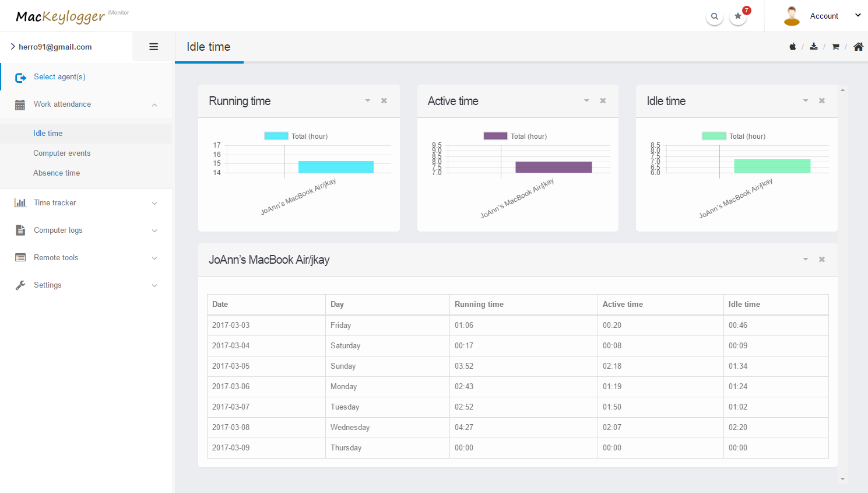868x493 pixels.
Task: Open the shopping cart icon
Action: click(x=835, y=47)
